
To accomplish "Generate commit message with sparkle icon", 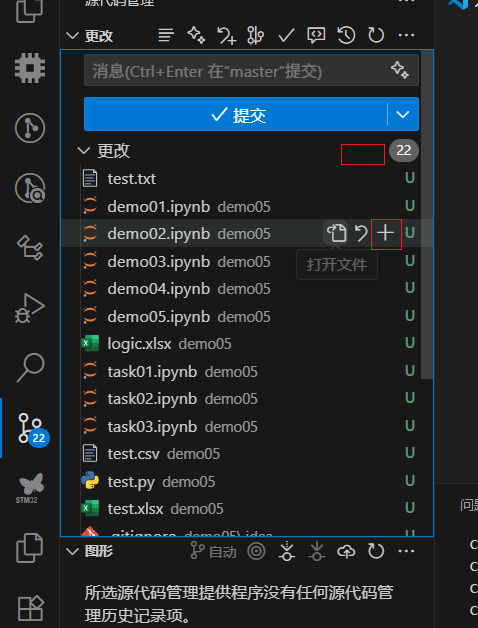I will point(399,70).
